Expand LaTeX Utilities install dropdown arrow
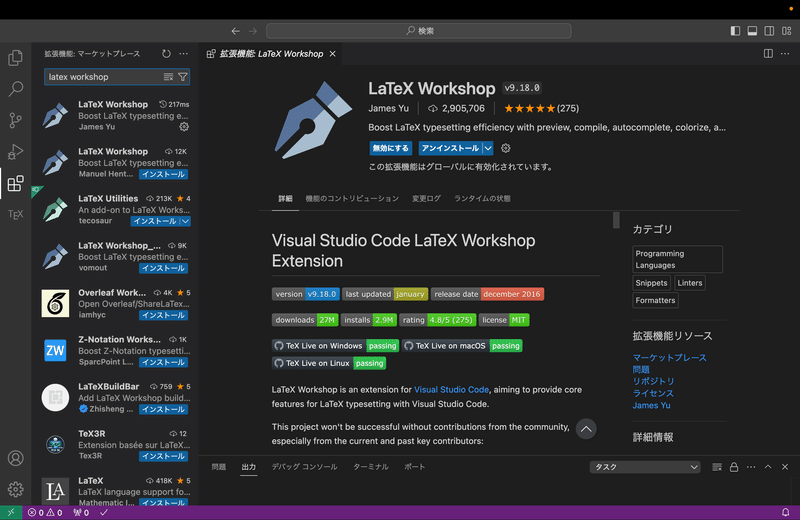This screenshot has height=520, width=800. pos(186,221)
